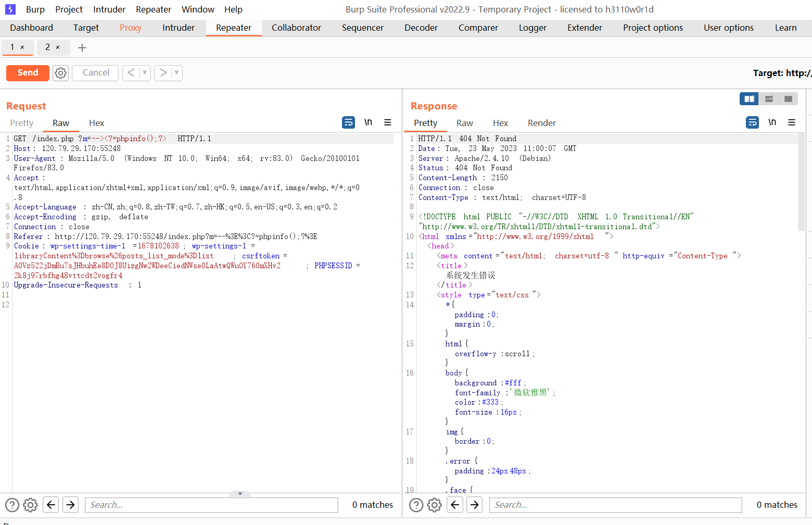
Task: Switch to Collaborator tab
Action: tap(296, 28)
